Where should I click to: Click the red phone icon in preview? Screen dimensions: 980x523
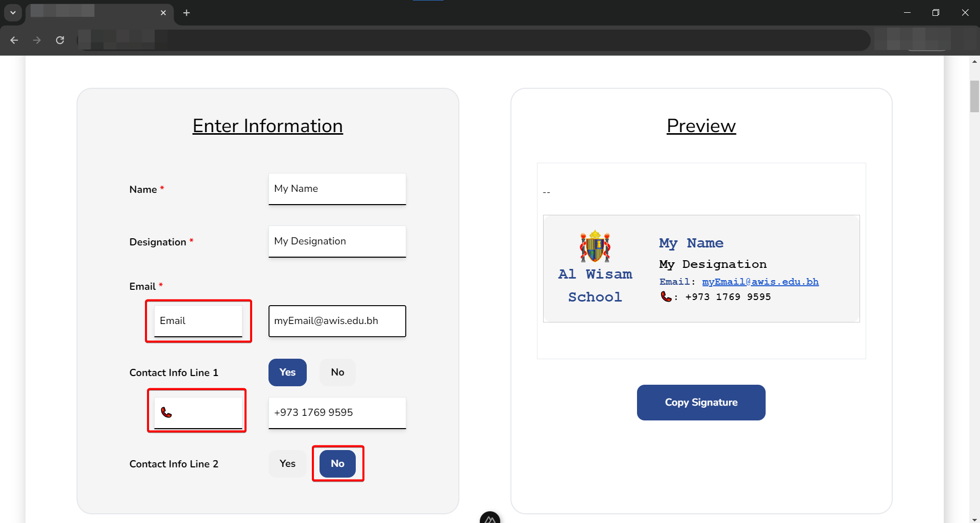point(666,296)
